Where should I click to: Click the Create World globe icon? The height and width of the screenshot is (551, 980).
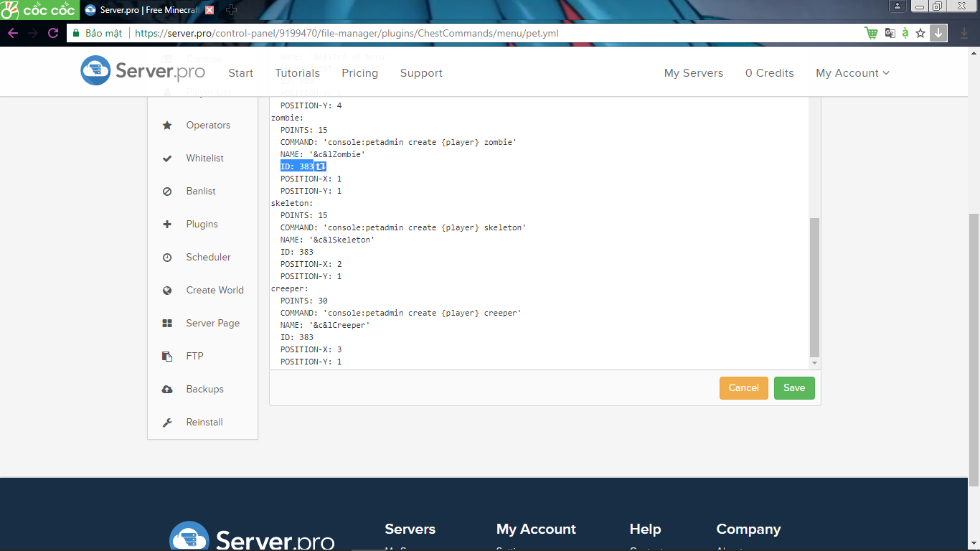[167, 291]
